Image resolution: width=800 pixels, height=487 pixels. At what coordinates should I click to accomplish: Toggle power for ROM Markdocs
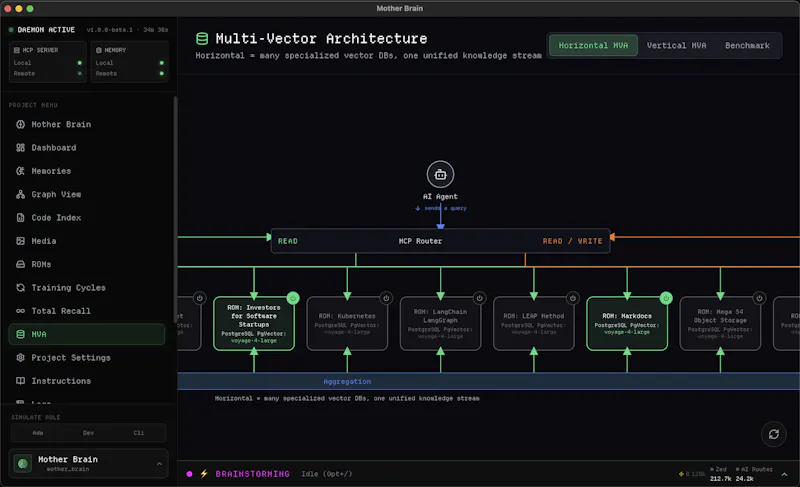[666, 298]
